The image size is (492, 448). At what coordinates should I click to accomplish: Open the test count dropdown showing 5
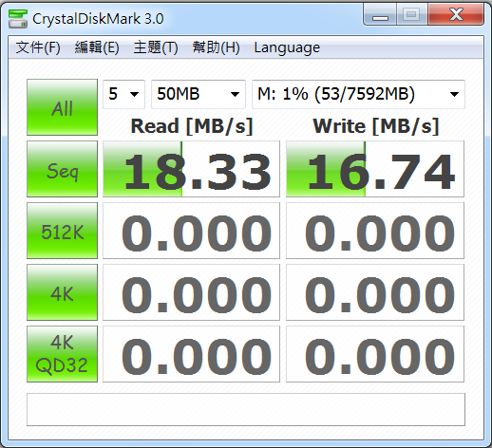[123, 94]
